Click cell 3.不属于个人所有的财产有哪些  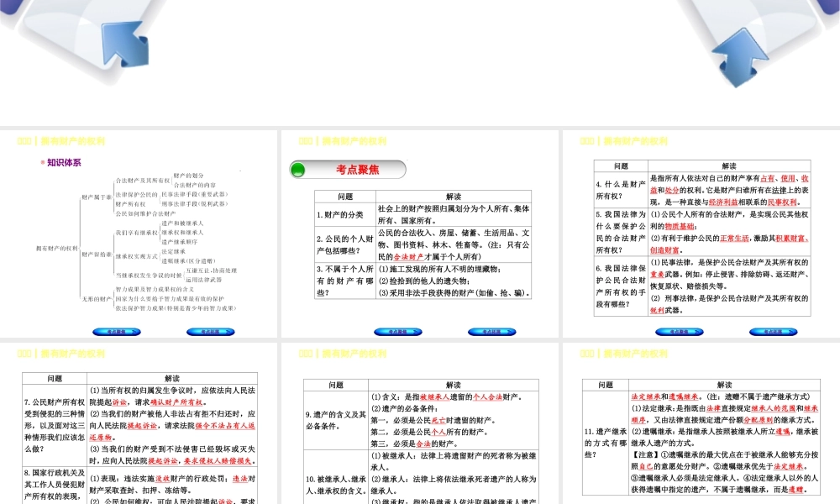point(345,281)
